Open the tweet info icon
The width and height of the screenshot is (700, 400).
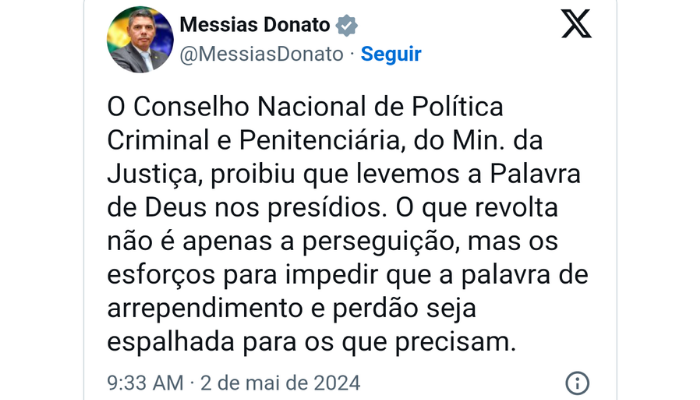(577, 383)
